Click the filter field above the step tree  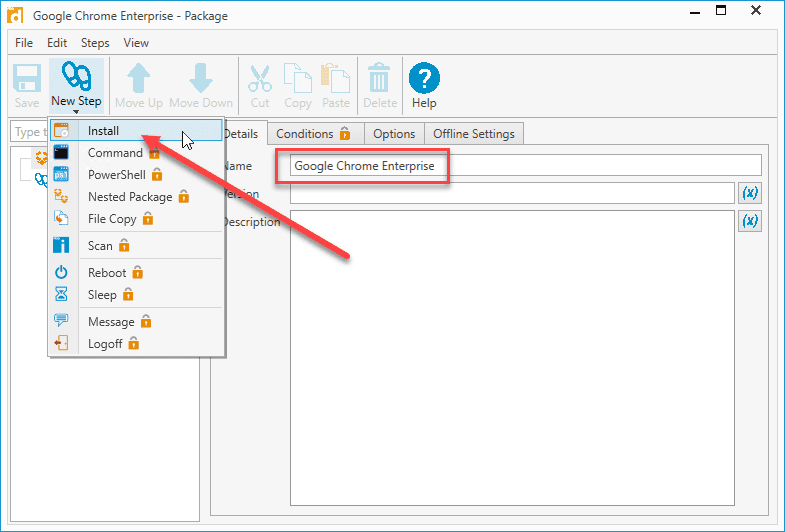tap(29, 132)
